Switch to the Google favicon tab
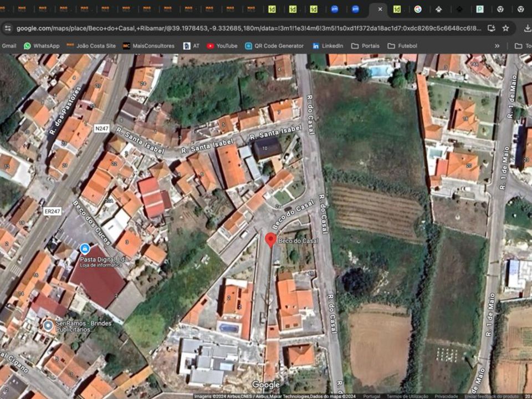 [418, 9]
